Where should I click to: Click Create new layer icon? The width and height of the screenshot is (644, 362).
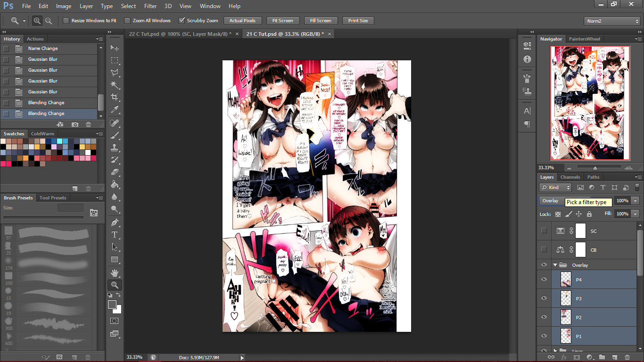tap(615, 357)
